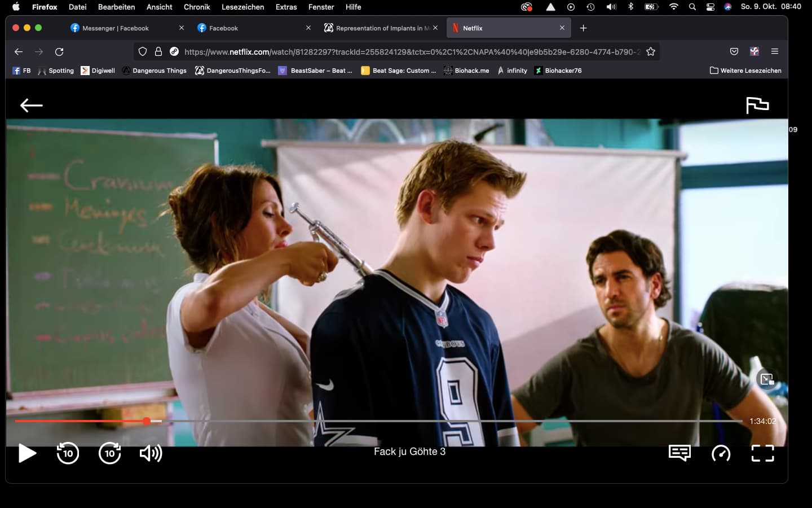The width and height of the screenshot is (812, 508).
Task: Jump to a later point on the timeline
Action: (451, 421)
